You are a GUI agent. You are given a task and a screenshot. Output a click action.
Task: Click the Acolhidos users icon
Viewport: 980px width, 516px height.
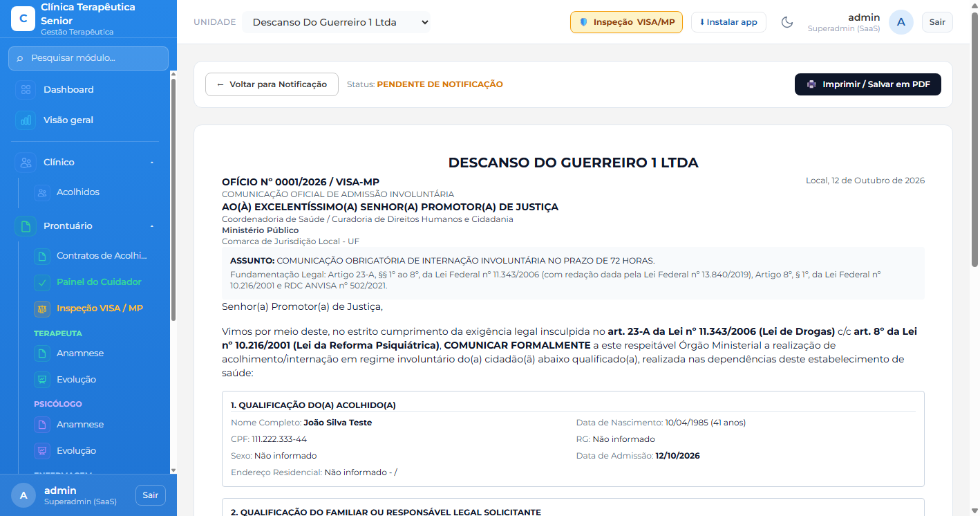click(x=41, y=192)
